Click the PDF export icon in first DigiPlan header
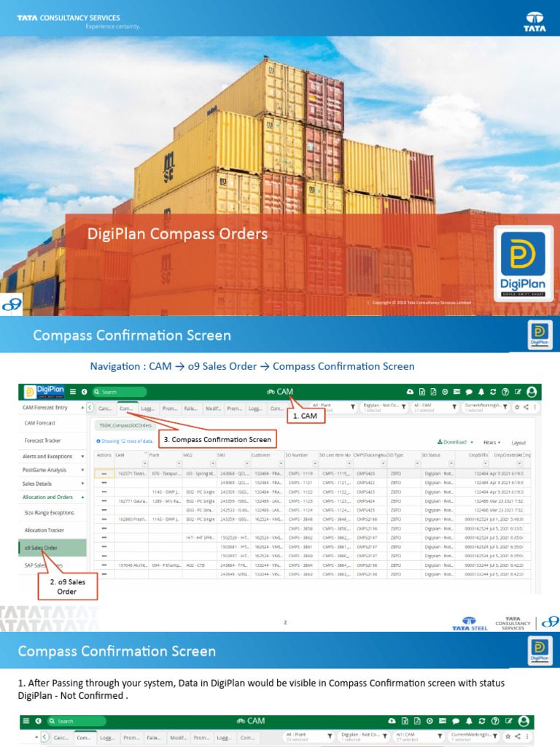This screenshot has width=560, height=747. coord(433,392)
